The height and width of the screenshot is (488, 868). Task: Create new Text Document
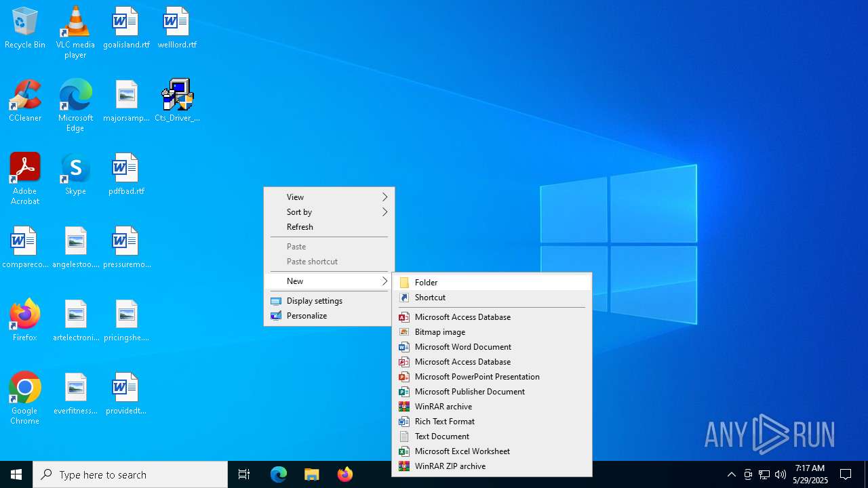click(492, 436)
